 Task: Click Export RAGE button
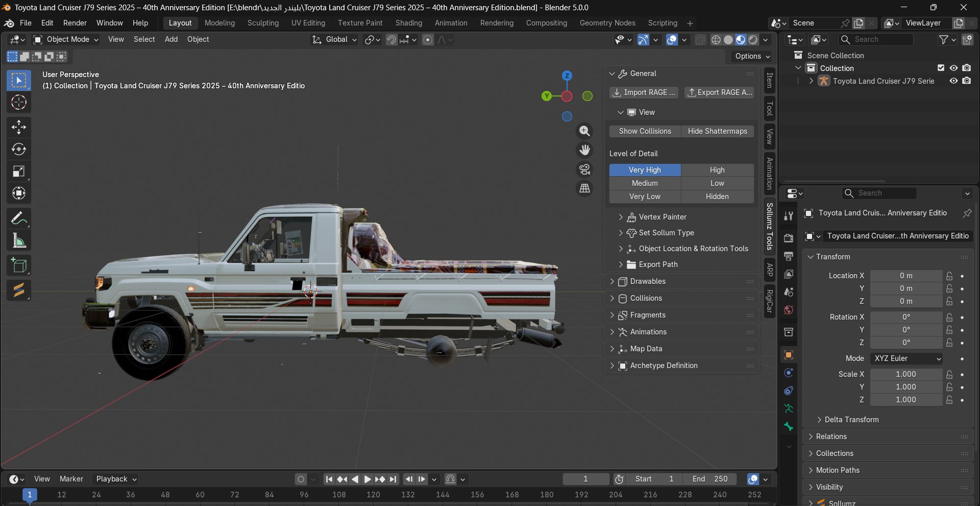pos(719,92)
